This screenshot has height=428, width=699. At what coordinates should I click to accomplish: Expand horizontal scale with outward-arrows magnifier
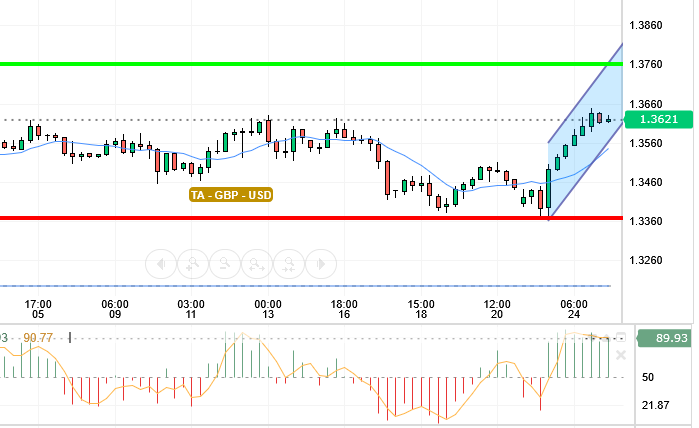click(257, 264)
